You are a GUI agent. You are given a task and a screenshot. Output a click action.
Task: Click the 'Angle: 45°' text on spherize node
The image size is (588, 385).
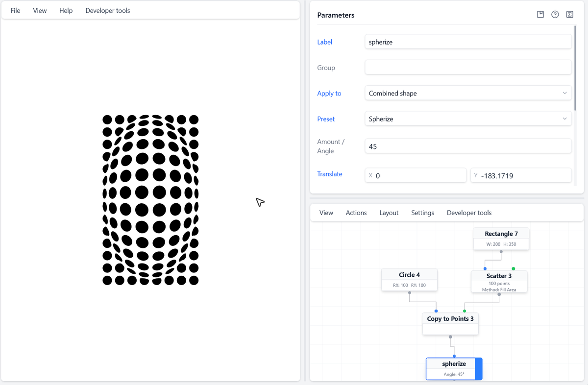pos(454,374)
